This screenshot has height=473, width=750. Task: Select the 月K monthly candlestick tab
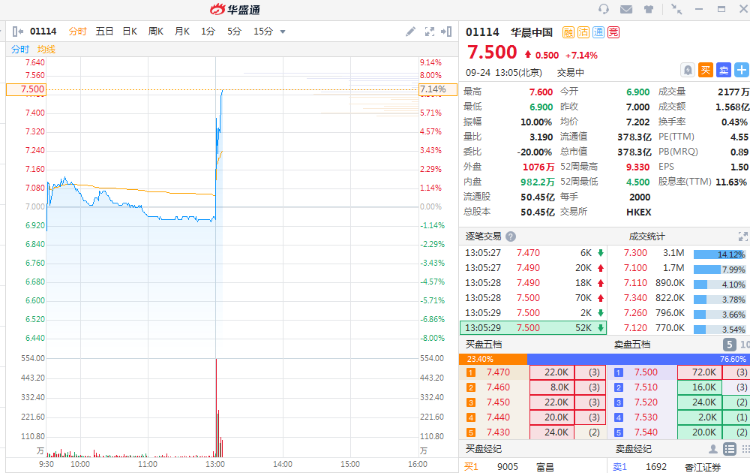(182, 32)
